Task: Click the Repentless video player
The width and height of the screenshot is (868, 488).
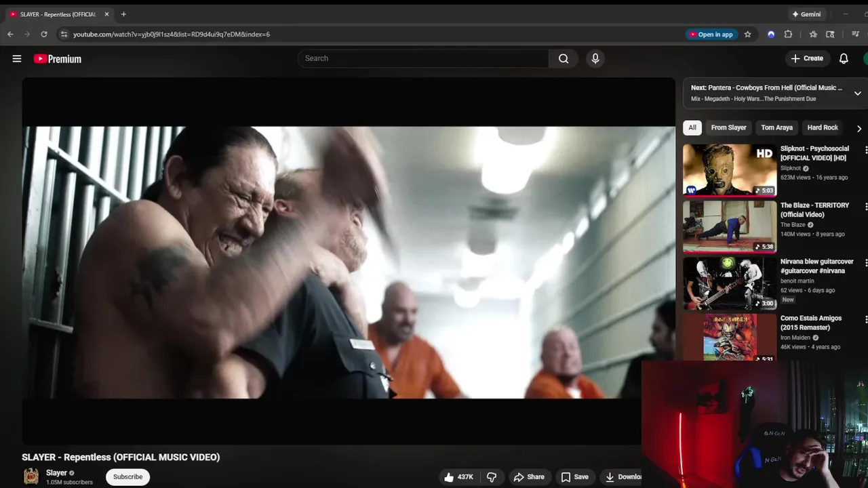Action: coord(349,261)
